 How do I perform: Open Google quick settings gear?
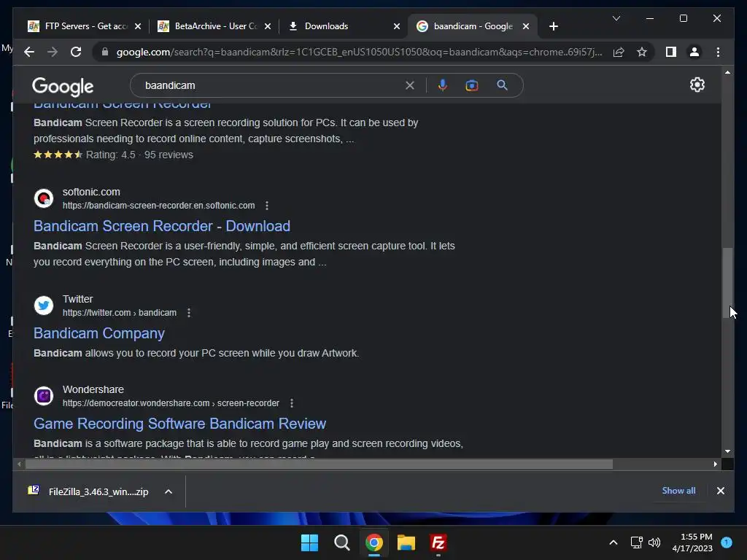point(697,85)
